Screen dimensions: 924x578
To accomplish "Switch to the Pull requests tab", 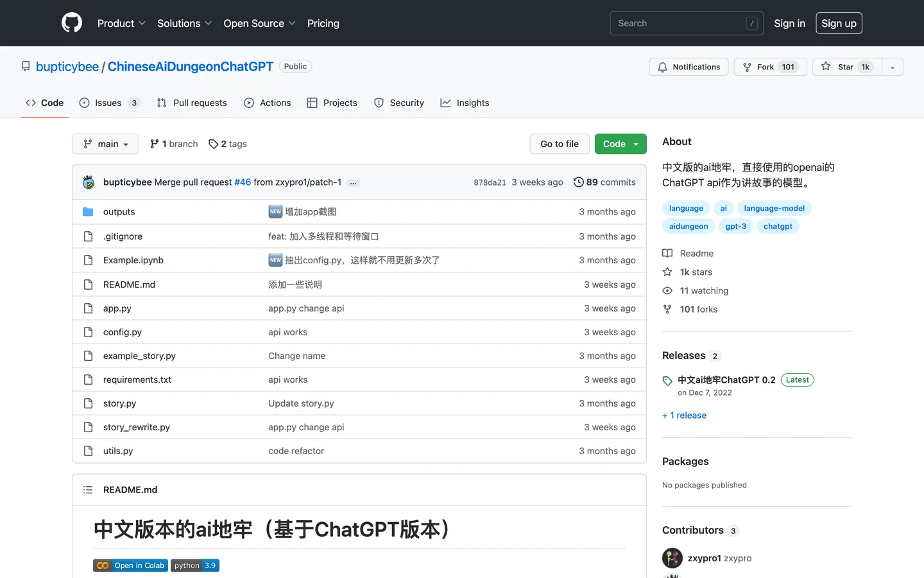I will 192,103.
